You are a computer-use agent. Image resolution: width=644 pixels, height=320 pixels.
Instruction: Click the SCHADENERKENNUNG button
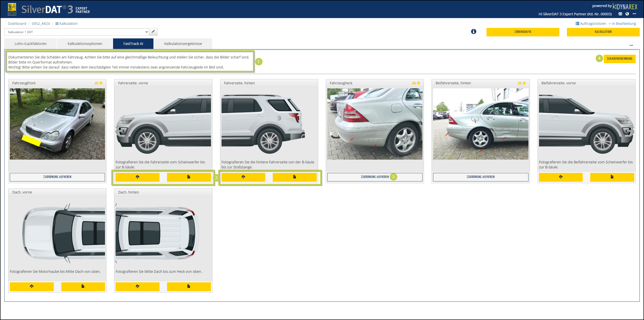pos(619,59)
